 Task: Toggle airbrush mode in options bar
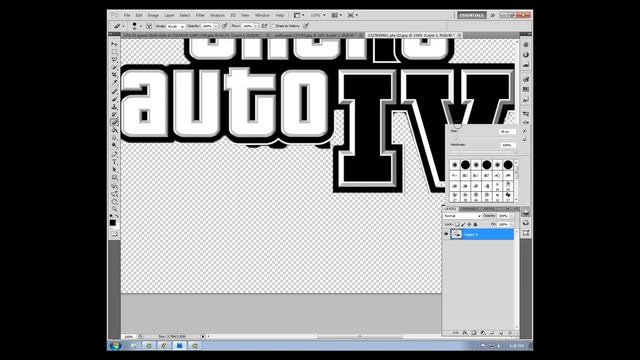point(264,26)
